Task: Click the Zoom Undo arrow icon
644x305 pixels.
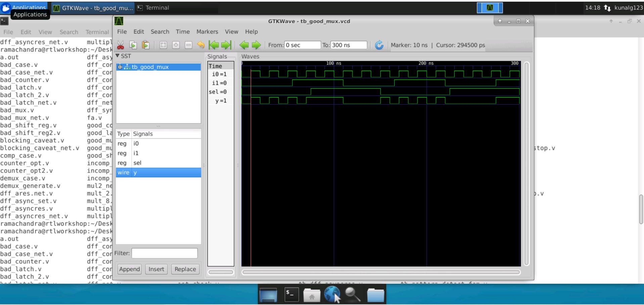Action: [x=200, y=45]
